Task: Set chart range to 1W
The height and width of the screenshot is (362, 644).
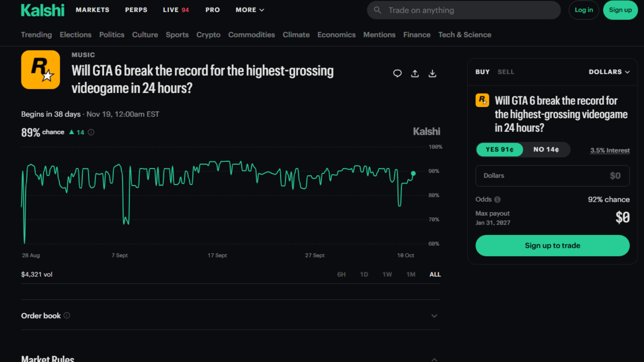Action: coord(387,274)
